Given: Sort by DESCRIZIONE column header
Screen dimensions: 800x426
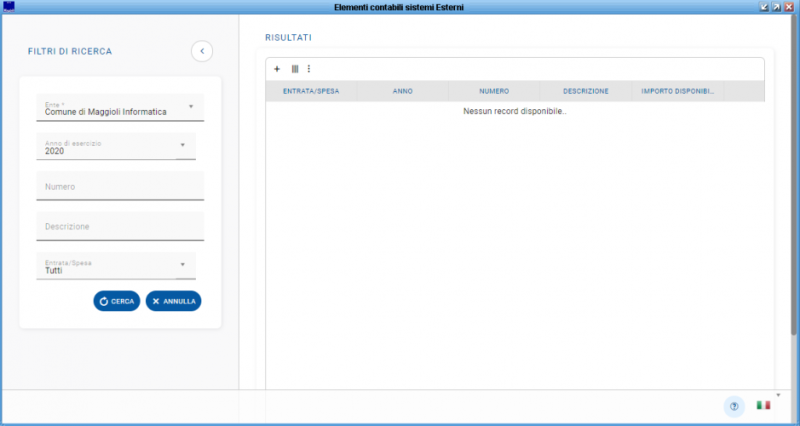Looking at the screenshot, I should point(586,91).
